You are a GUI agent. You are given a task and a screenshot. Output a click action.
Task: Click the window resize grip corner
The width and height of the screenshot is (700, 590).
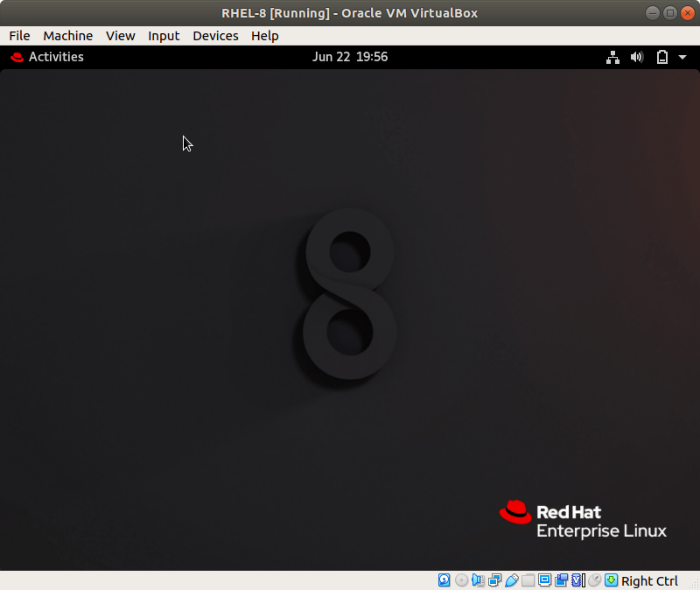point(694,584)
